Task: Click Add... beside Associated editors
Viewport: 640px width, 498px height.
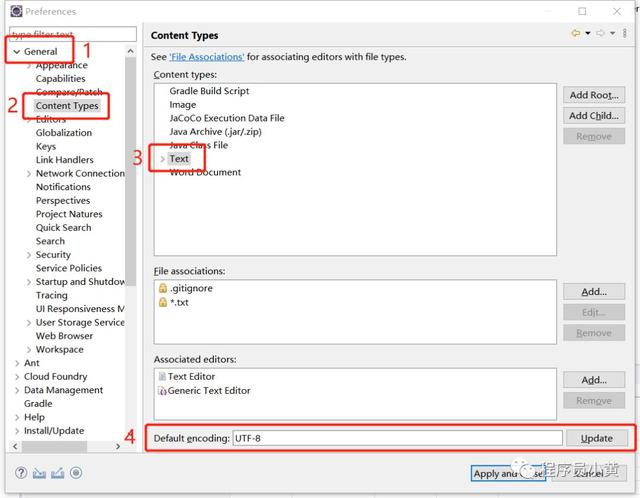Action: coord(594,380)
